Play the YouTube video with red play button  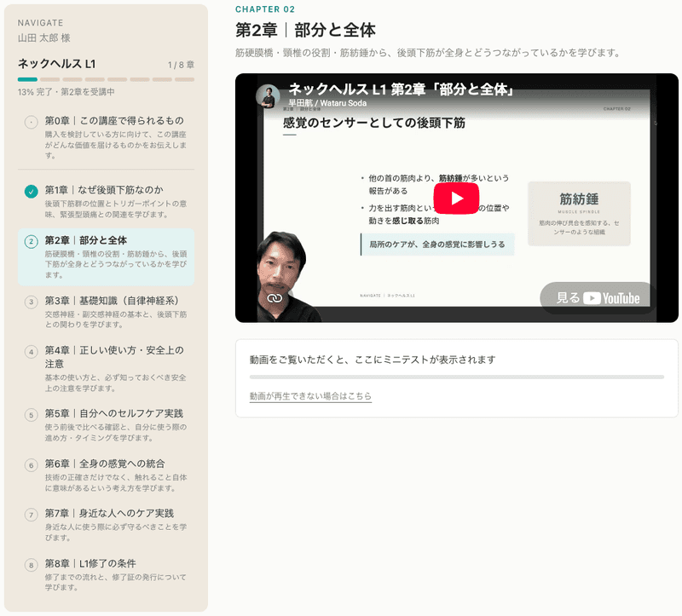click(x=456, y=199)
